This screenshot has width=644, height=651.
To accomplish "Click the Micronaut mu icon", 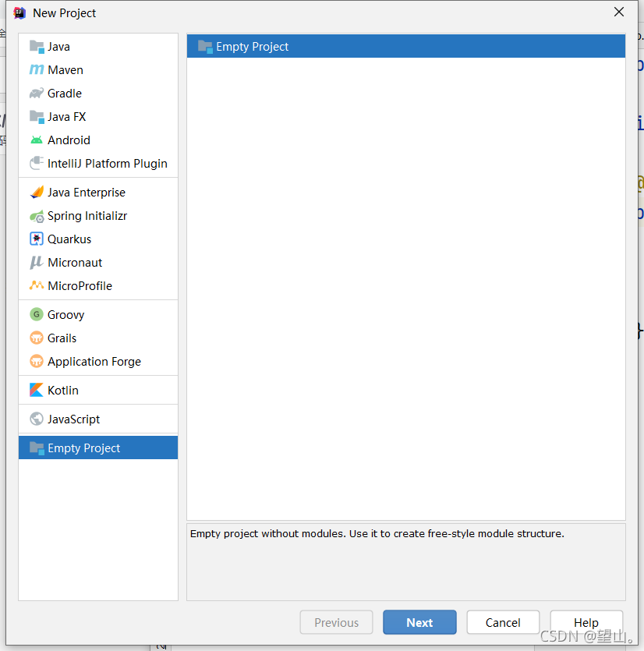I will tap(37, 263).
